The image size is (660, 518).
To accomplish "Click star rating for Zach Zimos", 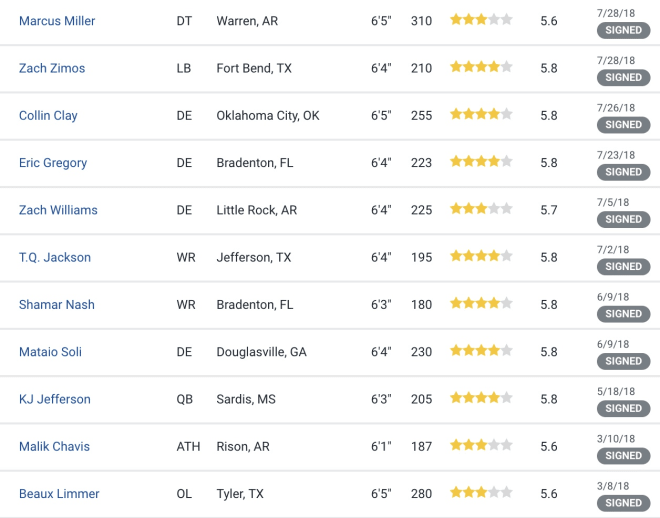I will [481, 66].
